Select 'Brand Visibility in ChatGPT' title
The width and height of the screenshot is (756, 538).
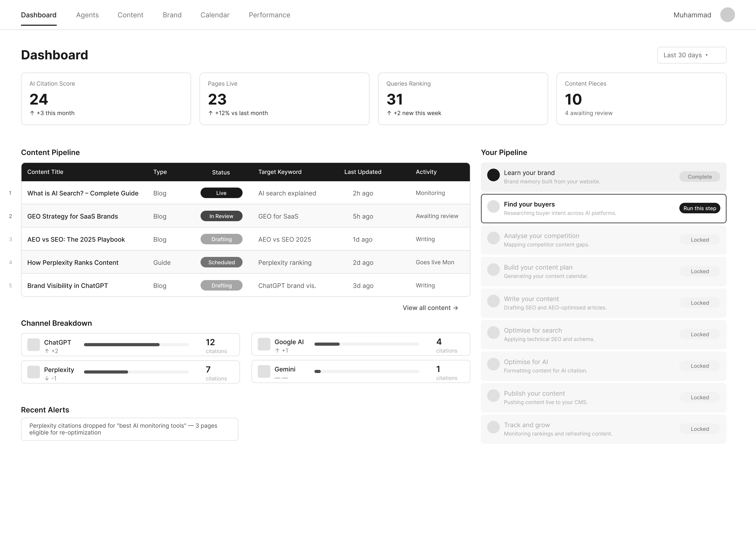(x=67, y=286)
